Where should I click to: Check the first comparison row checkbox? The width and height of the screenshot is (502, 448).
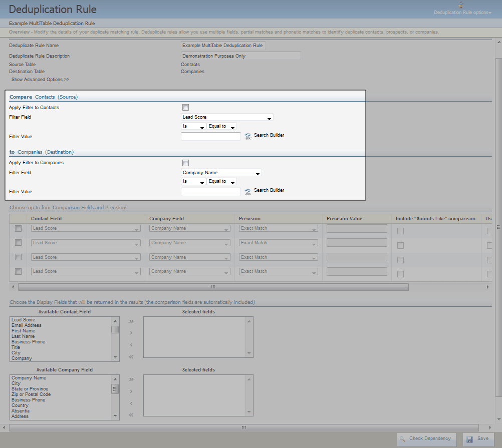click(x=18, y=229)
